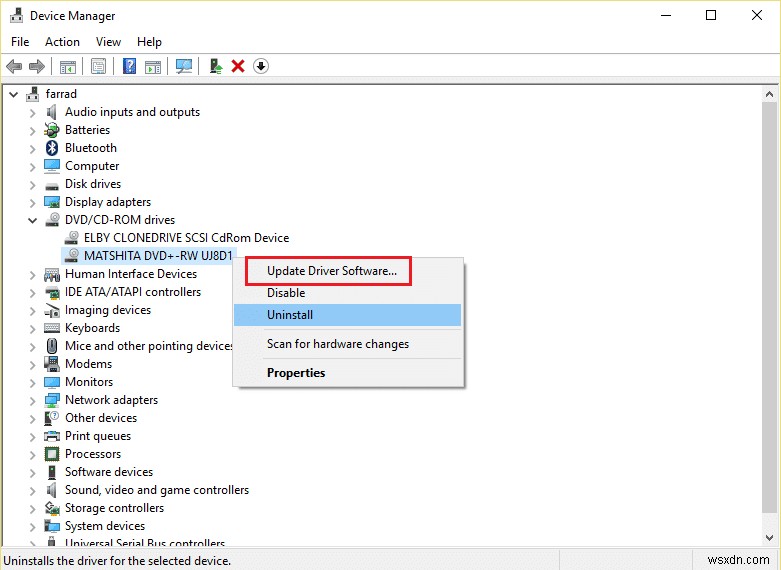Click the Properties sheet toolbar icon
The image size is (781, 570).
[99, 66]
